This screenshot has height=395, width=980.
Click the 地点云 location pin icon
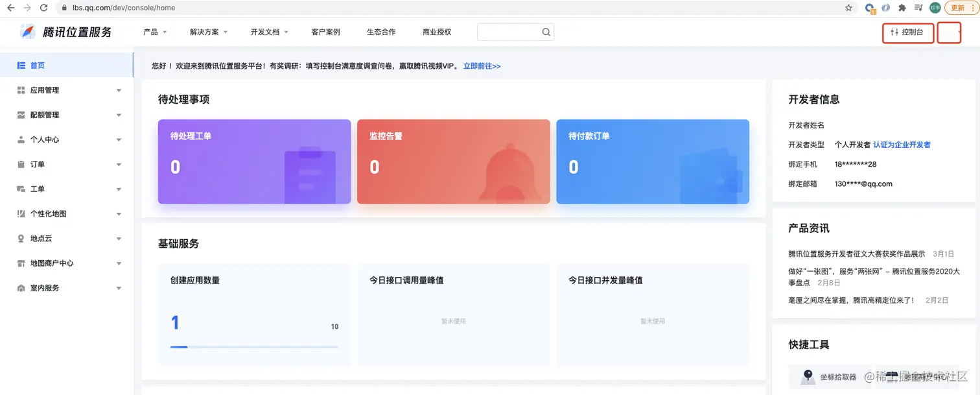click(21, 239)
